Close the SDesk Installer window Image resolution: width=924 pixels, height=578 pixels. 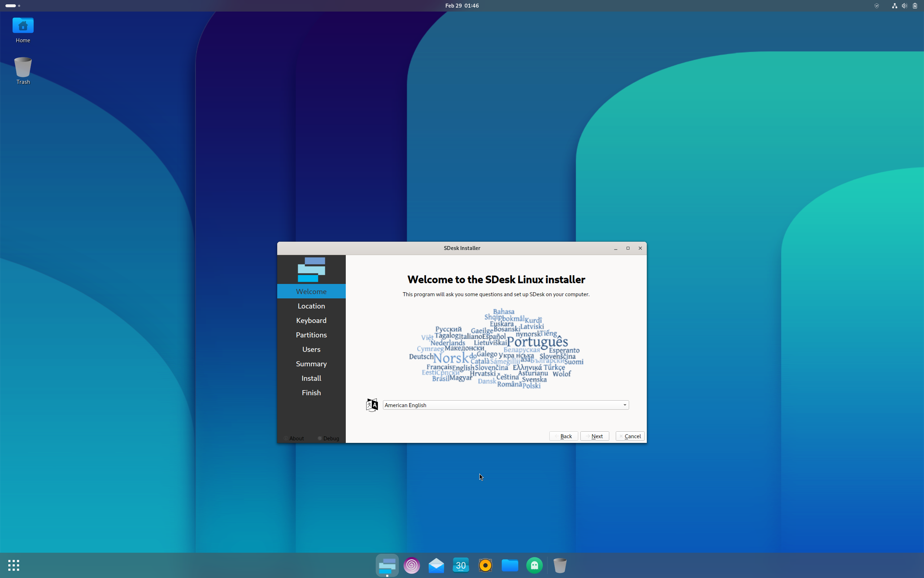point(640,248)
